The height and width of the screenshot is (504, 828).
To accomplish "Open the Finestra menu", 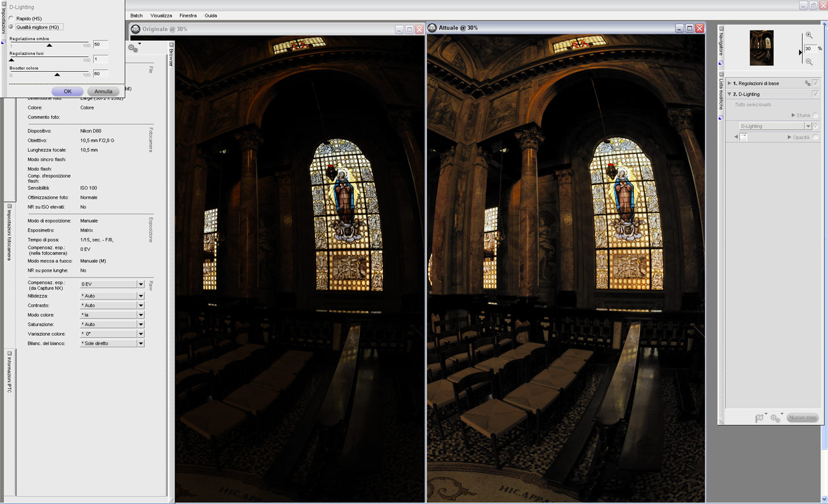I will (x=188, y=16).
